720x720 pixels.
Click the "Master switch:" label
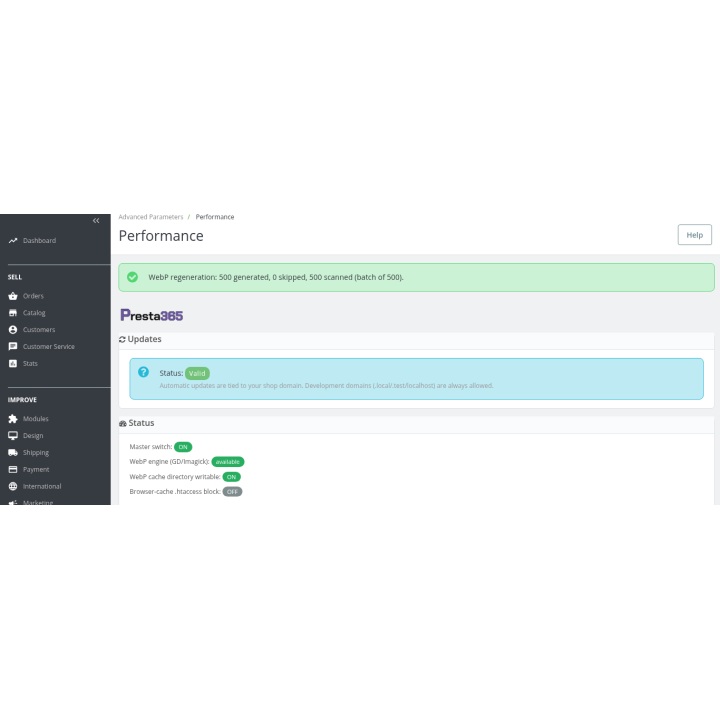click(151, 447)
